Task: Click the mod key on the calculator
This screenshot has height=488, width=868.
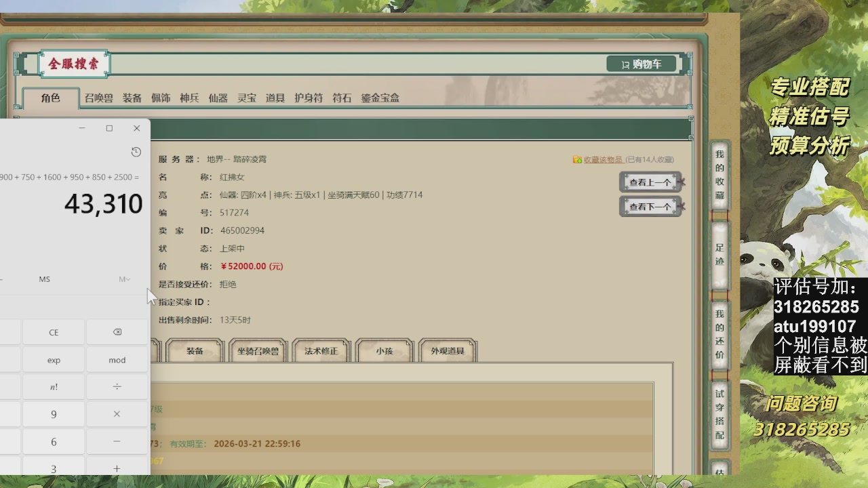Action: coord(117,360)
